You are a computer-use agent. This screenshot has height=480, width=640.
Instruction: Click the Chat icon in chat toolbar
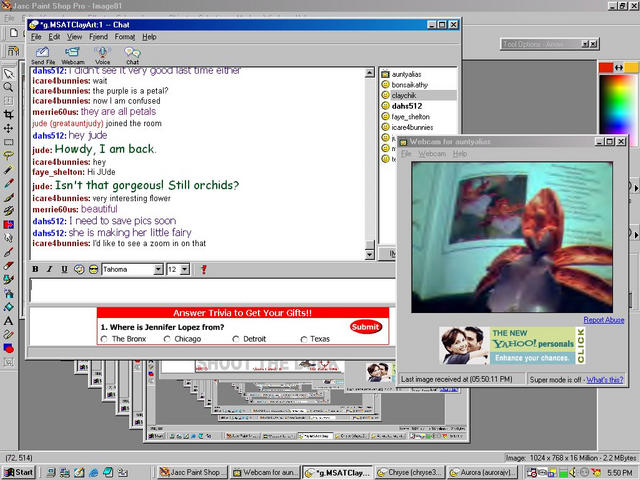click(132, 55)
